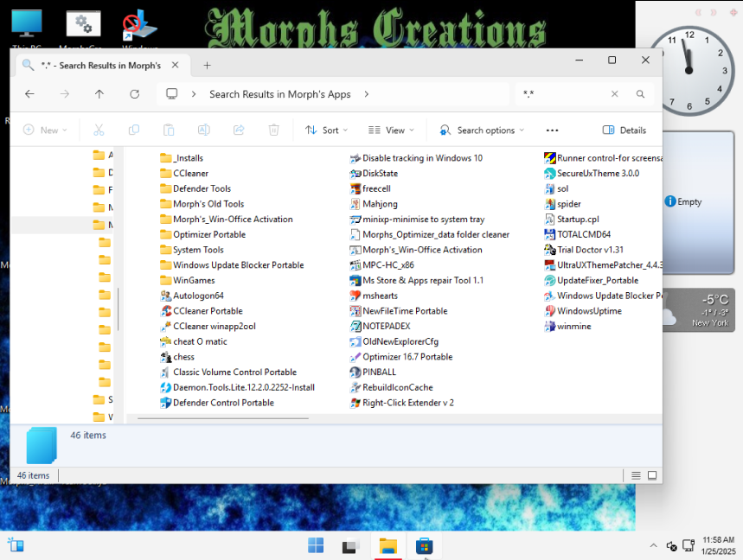Select Optimizer Portable folder
Viewport: 743px width, 560px height.
[203, 234]
